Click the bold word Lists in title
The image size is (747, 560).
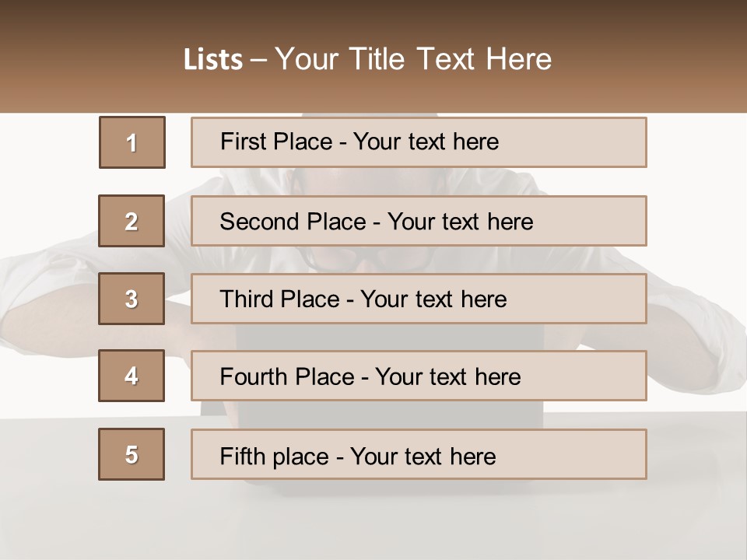click(213, 60)
